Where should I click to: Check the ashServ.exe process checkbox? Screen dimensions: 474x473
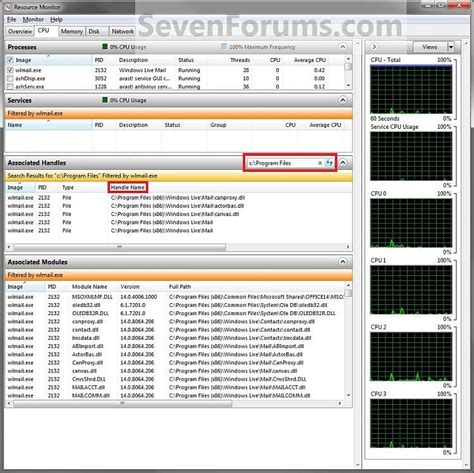pos(10,86)
